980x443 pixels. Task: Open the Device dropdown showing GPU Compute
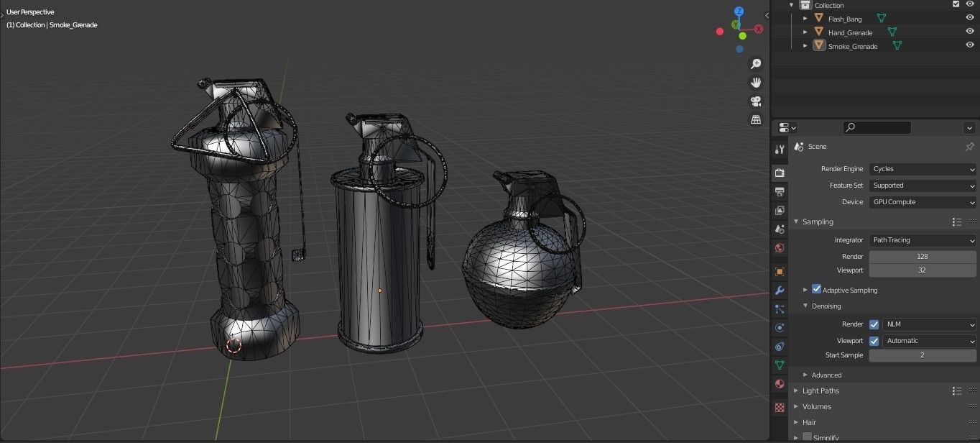923,202
